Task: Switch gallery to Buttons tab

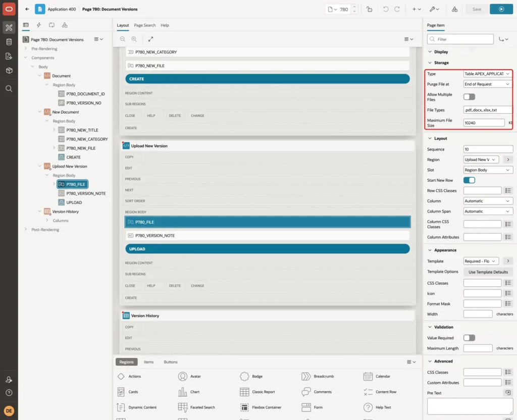Action: click(x=171, y=362)
